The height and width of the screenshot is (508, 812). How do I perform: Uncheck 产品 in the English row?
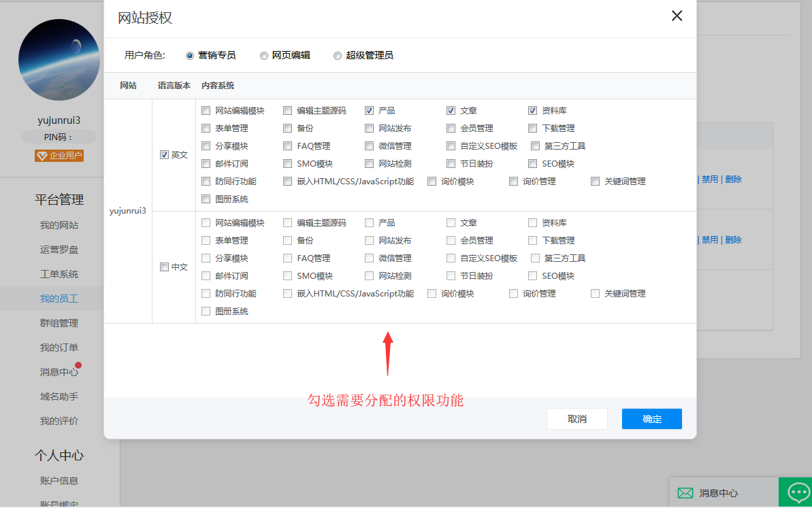point(369,110)
